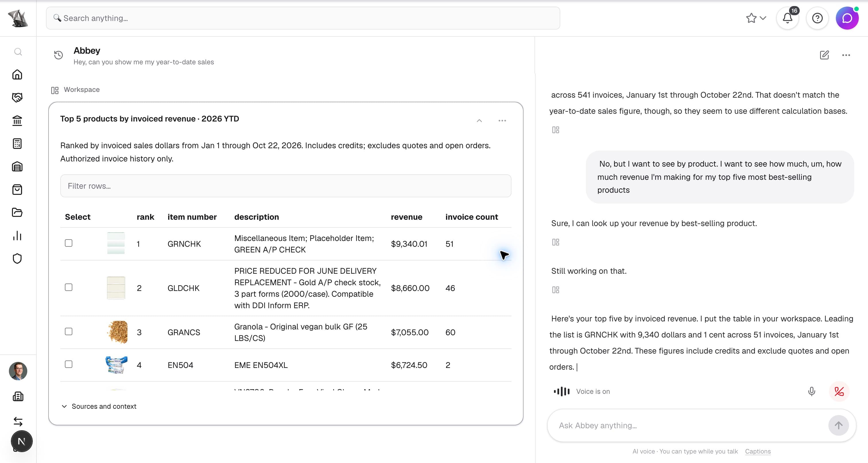The image size is (868, 463).
Task: Open notifications bell with 16 badge
Action: pyautogui.click(x=787, y=18)
